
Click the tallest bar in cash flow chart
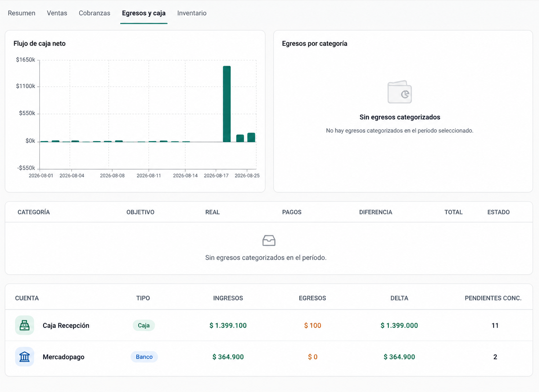point(227,104)
